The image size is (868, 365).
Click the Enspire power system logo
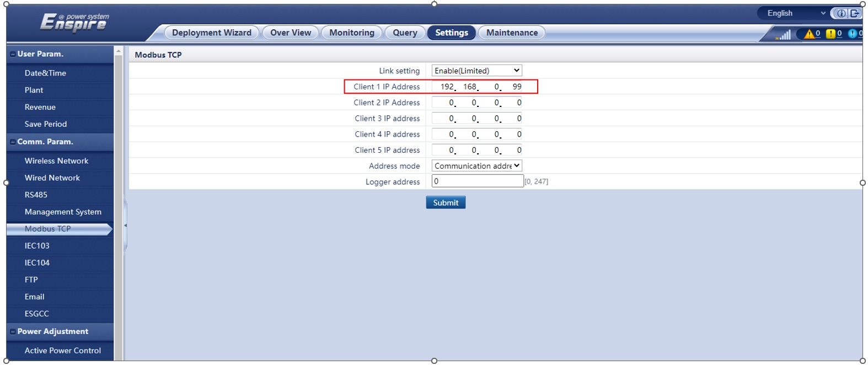pos(74,22)
